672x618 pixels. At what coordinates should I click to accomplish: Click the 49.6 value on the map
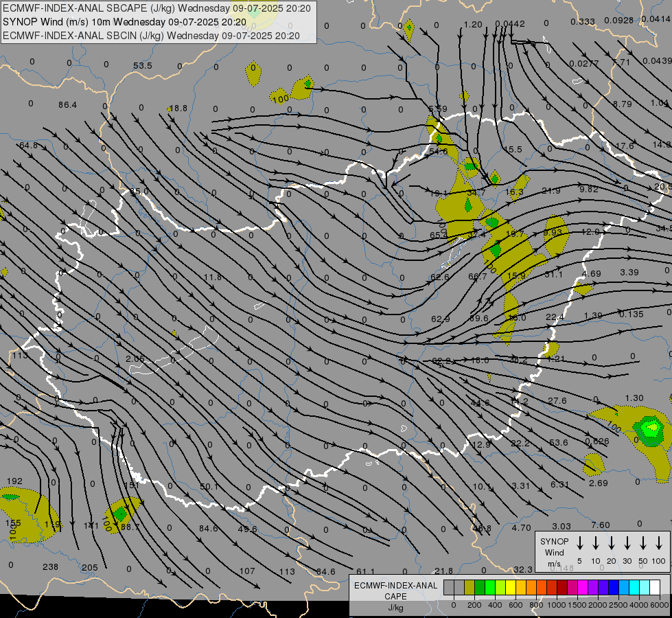247,529
